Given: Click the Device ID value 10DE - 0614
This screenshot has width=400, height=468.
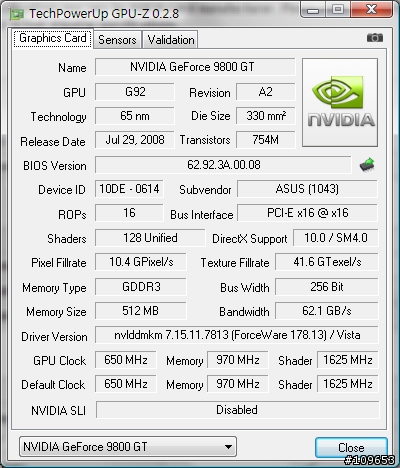Looking at the screenshot, I should pyautogui.click(x=129, y=189).
